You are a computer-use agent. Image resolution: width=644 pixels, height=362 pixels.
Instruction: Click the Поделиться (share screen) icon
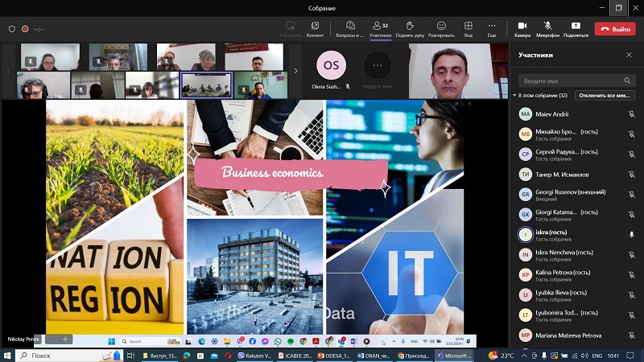tap(576, 29)
